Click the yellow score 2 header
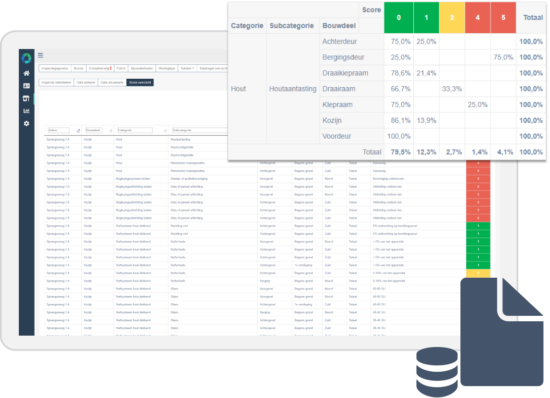550x398 pixels. pyautogui.click(x=452, y=18)
